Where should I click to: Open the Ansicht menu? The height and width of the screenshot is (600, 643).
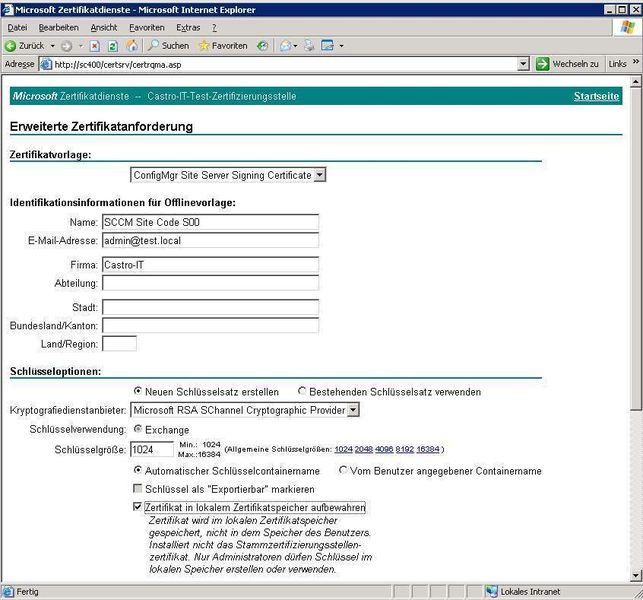click(x=104, y=27)
